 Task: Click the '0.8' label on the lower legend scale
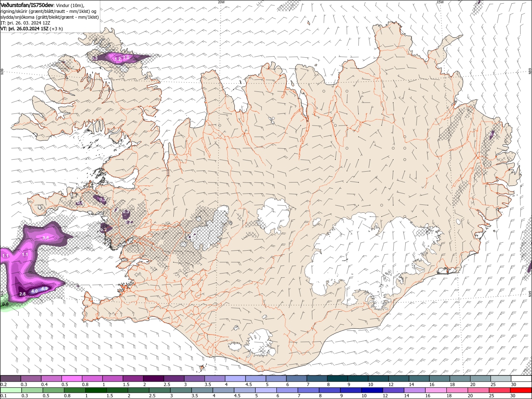[x=67, y=396]
